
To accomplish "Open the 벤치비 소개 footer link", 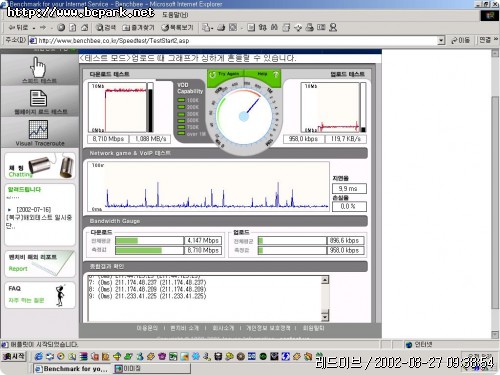I will pos(184,328).
